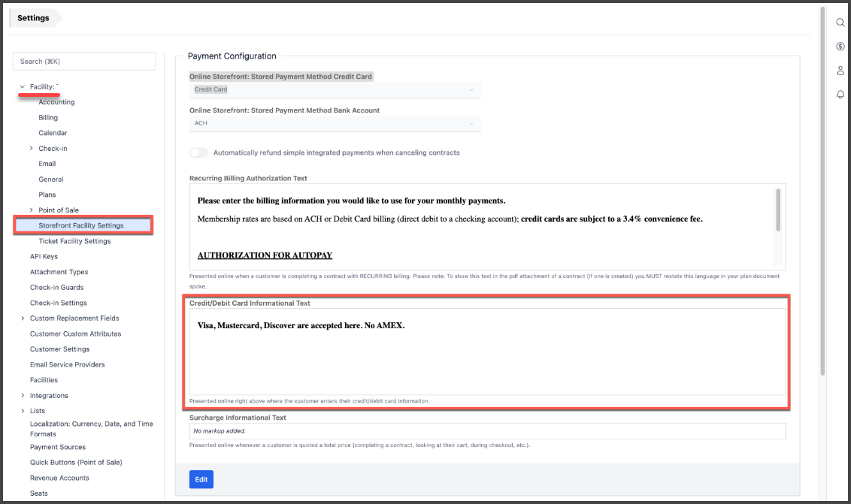Open the Payment Sources page
The width and height of the screenshot is (851, 504).
click(x=58, y=447)
